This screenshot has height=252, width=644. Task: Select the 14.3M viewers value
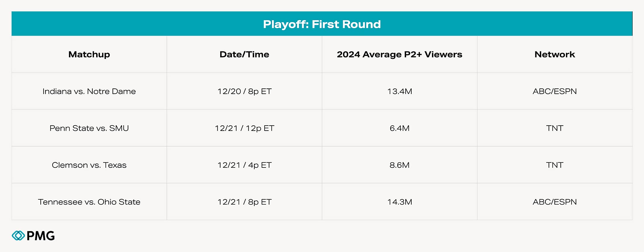(399, 202)
